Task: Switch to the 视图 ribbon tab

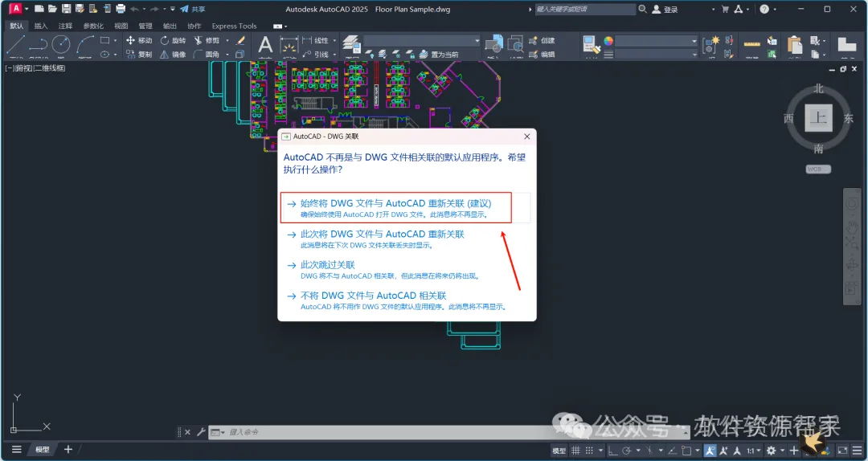Action: (x=121, y=26)
